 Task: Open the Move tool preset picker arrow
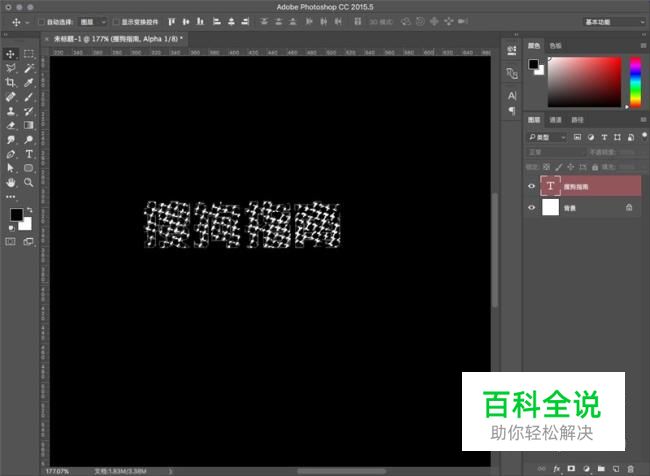pos(27,22)
